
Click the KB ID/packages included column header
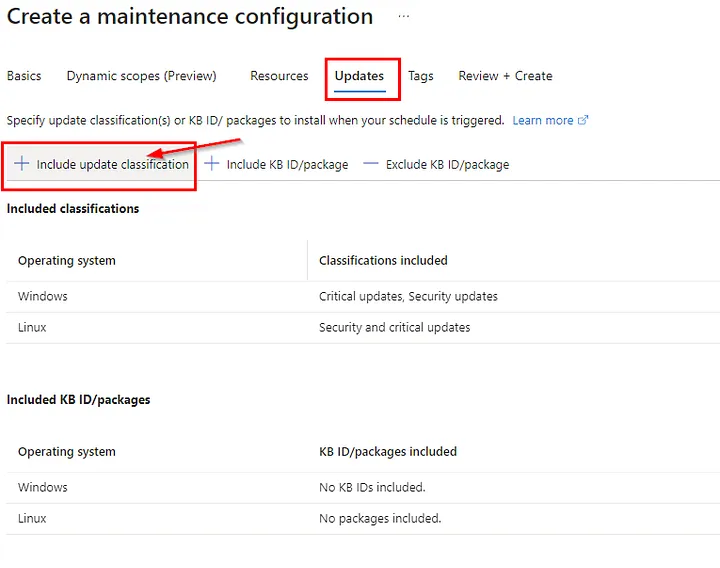point(388,452)
